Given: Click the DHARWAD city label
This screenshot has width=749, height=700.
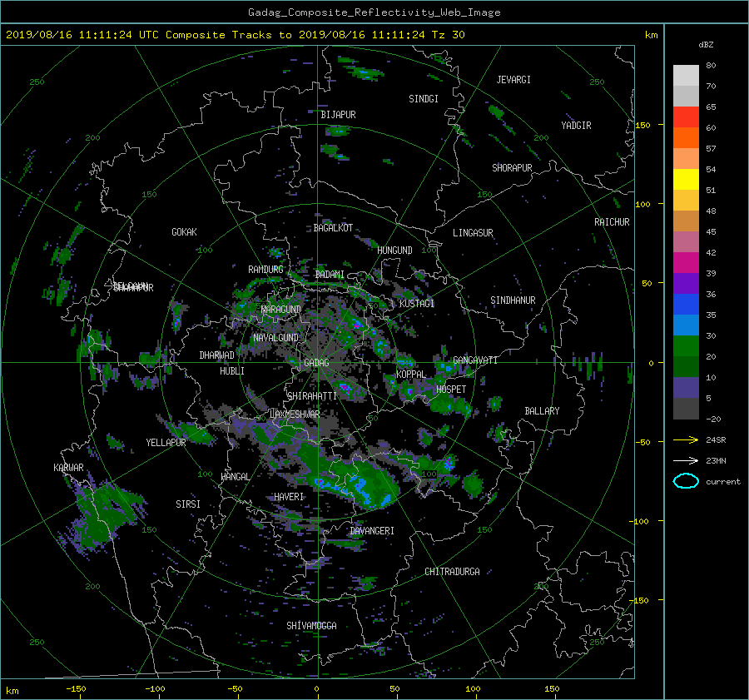Looking at the screenshot, I should tap(217, 355).
